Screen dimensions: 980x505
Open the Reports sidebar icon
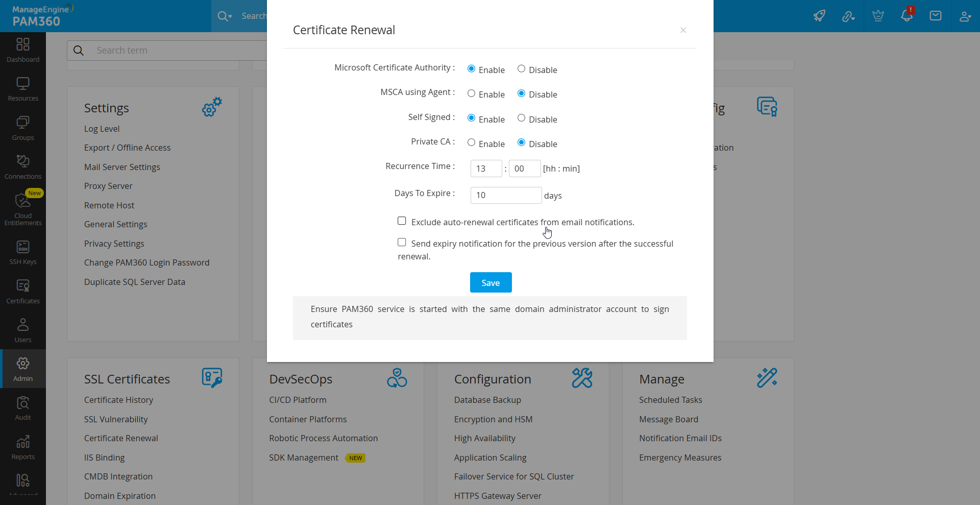pos(23,447)
